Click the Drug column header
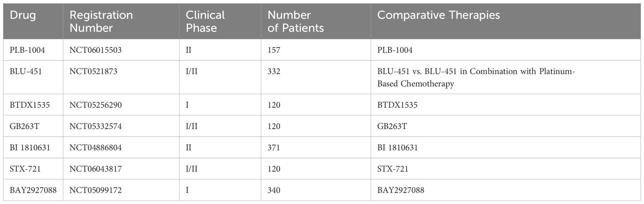This screenshot has width=644, height=204. (22, 15)
